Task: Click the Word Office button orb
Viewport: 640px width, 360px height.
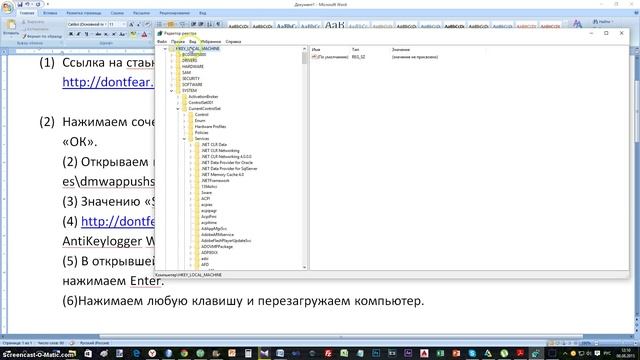Action: [x=8, y=8]
